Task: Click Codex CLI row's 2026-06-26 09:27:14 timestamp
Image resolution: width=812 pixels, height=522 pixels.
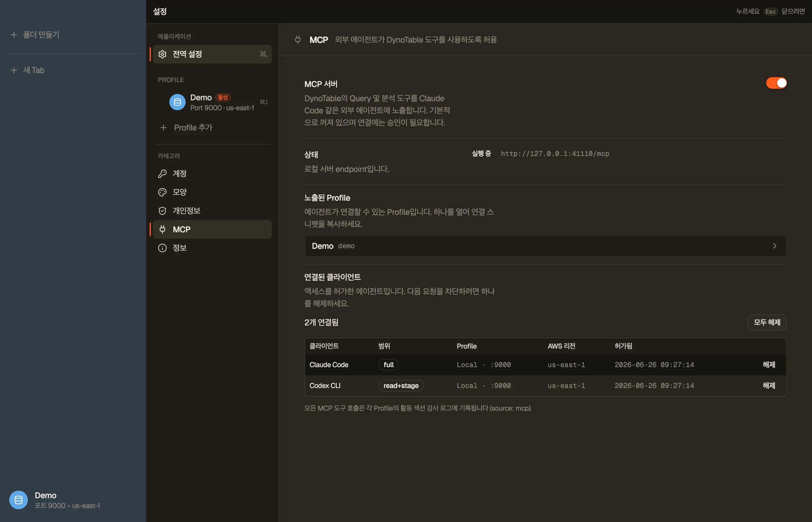Action: tap(654, 386)
